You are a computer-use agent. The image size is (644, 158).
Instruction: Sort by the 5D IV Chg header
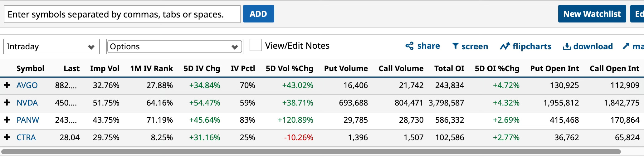click(202, 68)
